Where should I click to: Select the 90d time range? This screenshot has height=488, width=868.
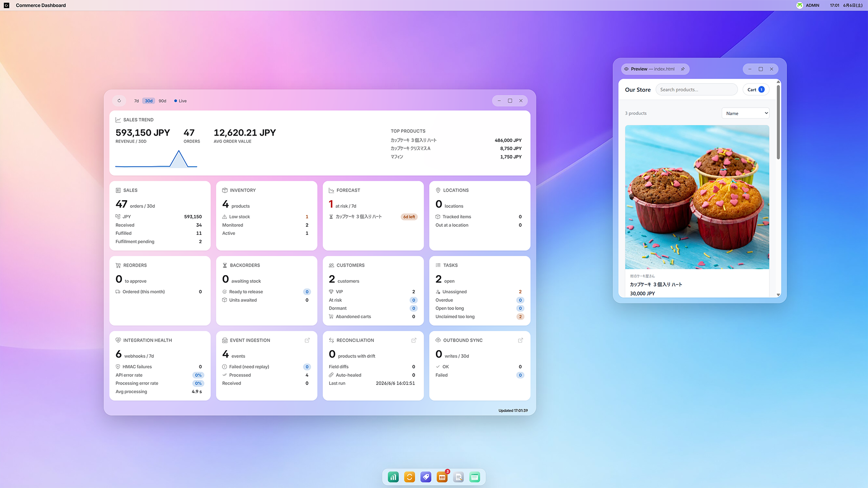(162, 101)
